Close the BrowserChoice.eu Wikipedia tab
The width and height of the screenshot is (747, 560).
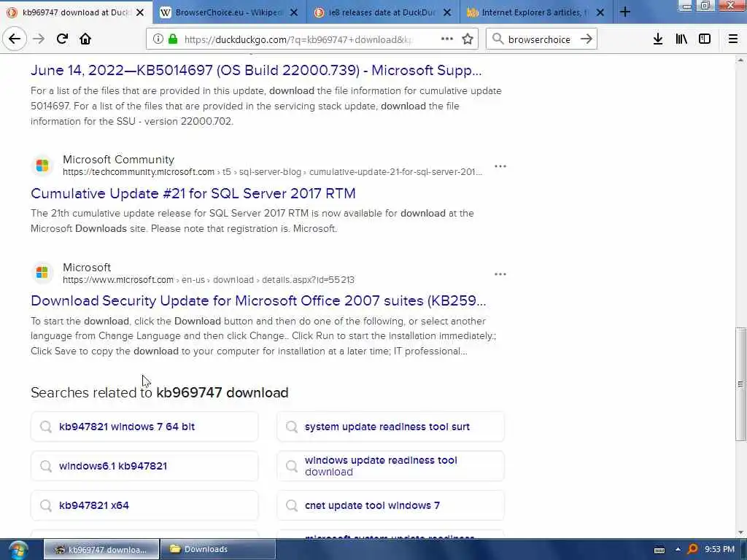coord(294,12)
